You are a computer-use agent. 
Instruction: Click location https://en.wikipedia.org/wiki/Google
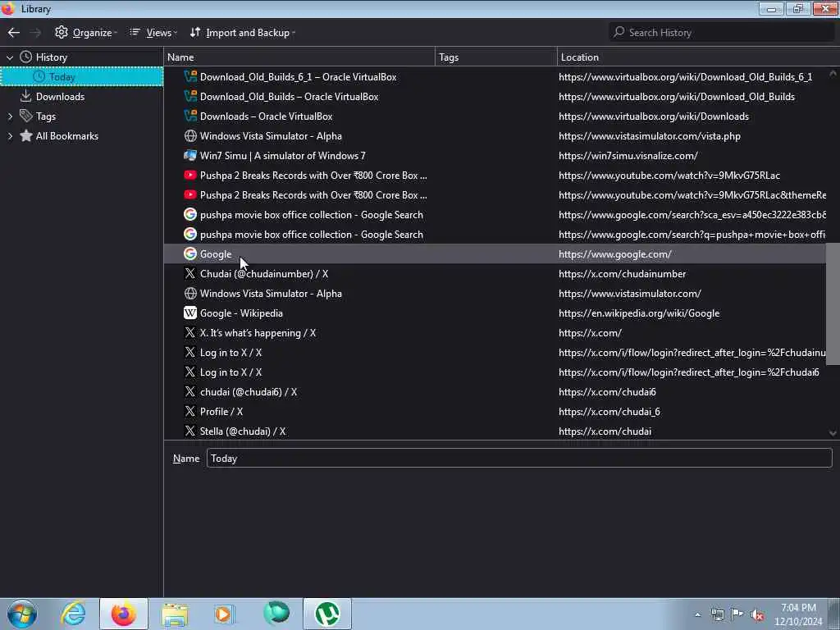(638, 313)
